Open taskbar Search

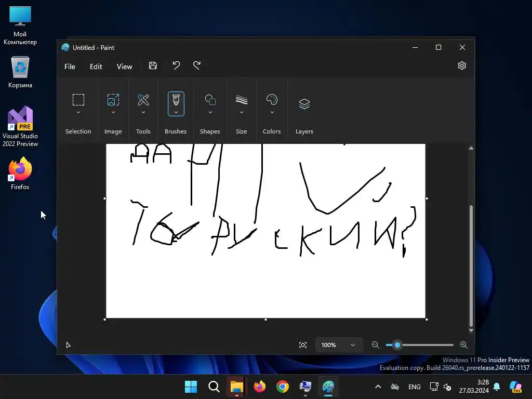pos(214,387)
